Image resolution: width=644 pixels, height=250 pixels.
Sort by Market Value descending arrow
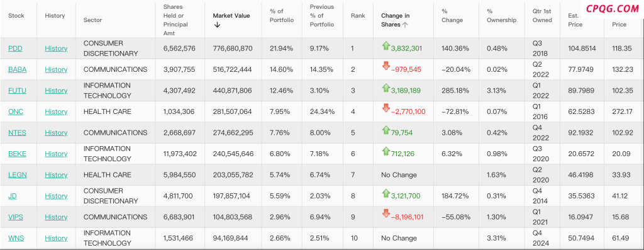[217, 25]
